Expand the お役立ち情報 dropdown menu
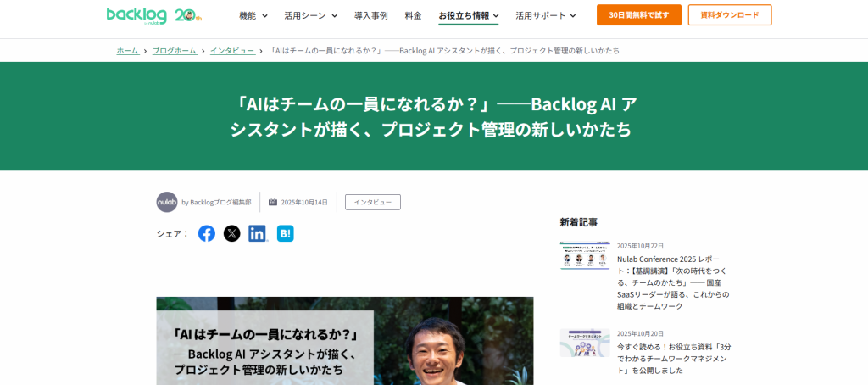 (x=468, y=15)
